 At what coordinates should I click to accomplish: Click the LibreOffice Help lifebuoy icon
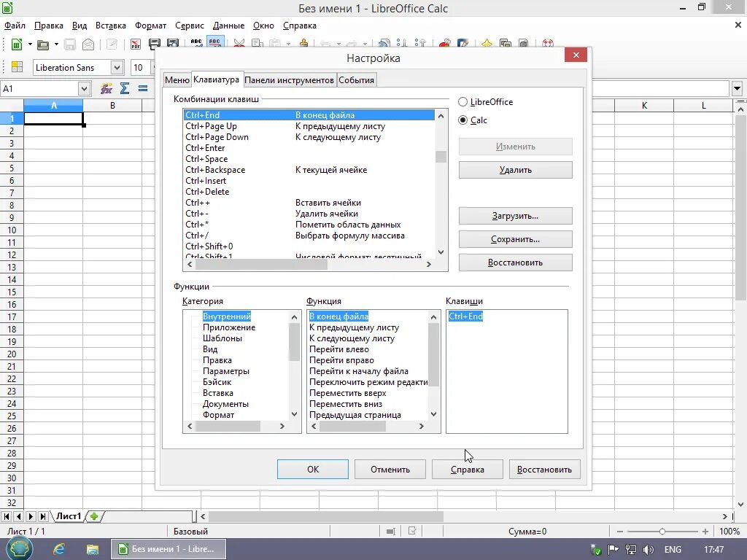548,43
